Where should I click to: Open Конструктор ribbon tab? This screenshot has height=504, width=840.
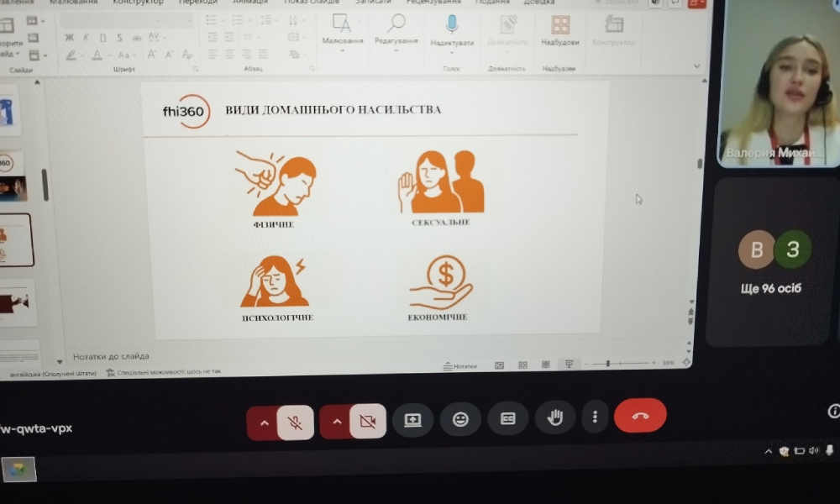[x=138, y=3]
